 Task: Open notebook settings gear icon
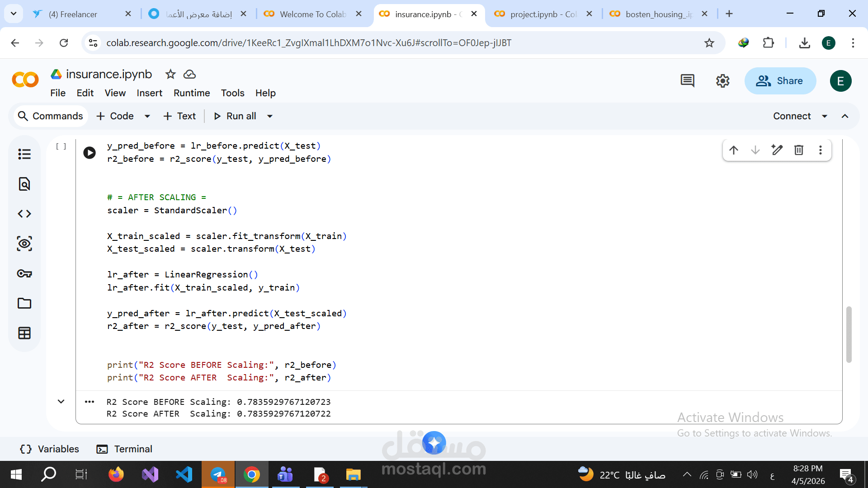[x=722, y=81]
